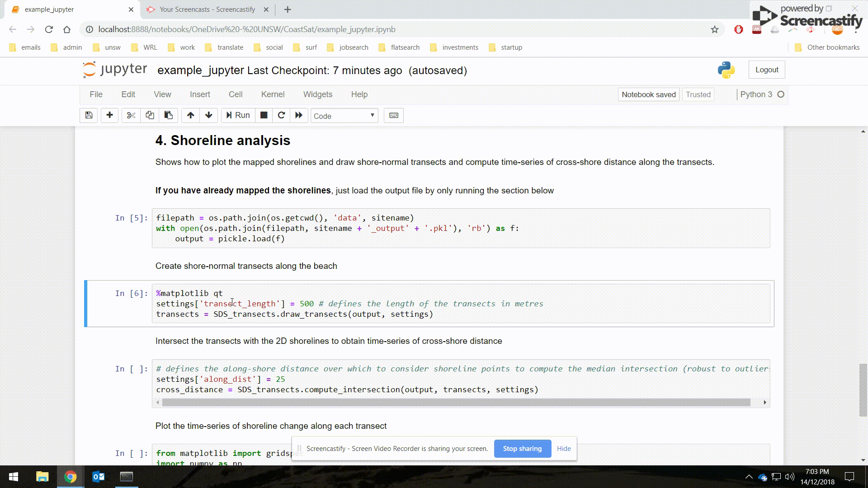This screenshot has width=868, height=488.
Task: Click the save notebook icon
Action: pos(89,115)
